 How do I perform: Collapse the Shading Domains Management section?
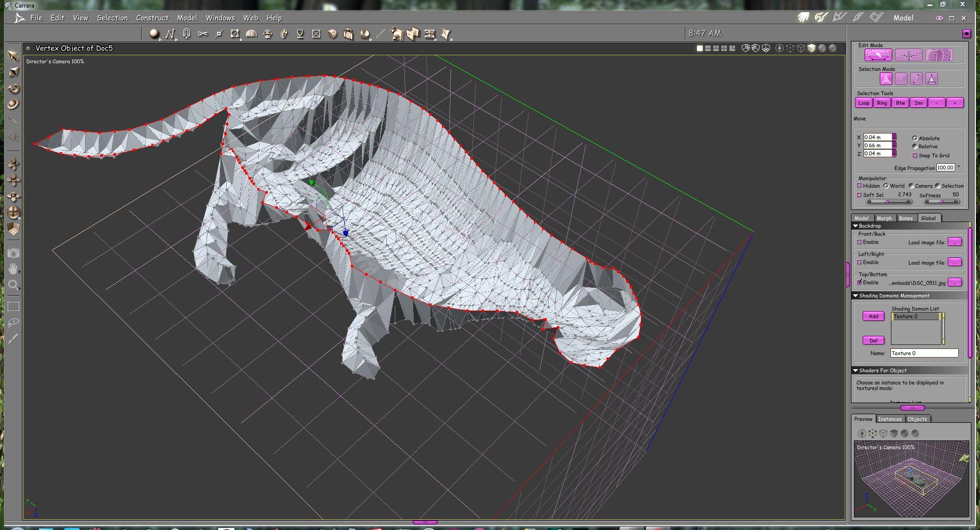tap(855, 296)
